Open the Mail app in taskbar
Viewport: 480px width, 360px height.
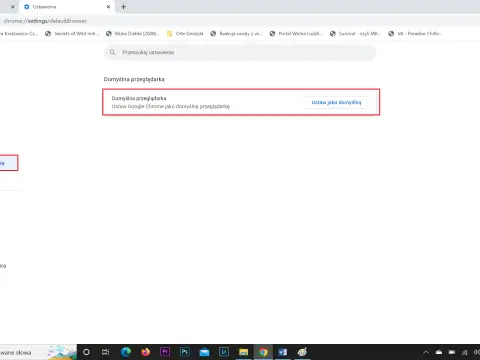pos(204,352)
